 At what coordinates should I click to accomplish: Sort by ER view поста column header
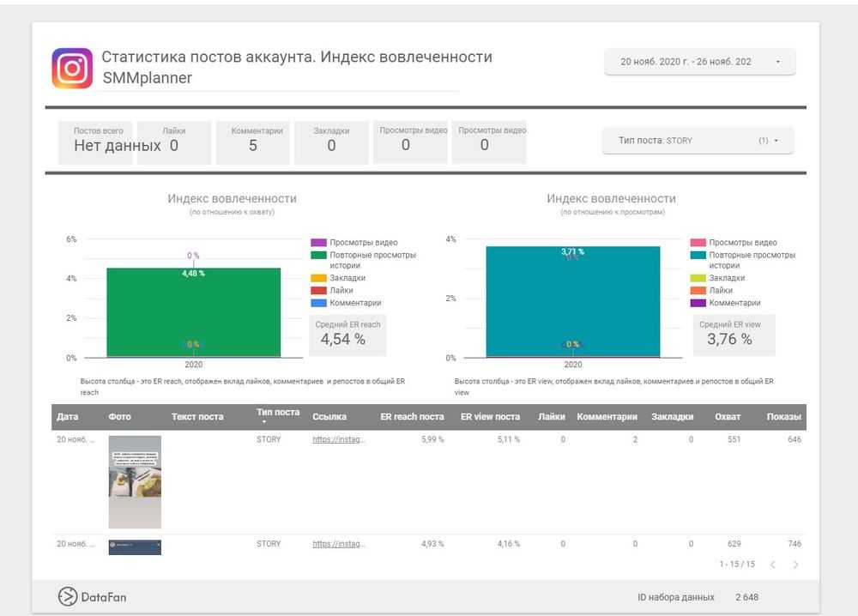[x=490, y=417]
